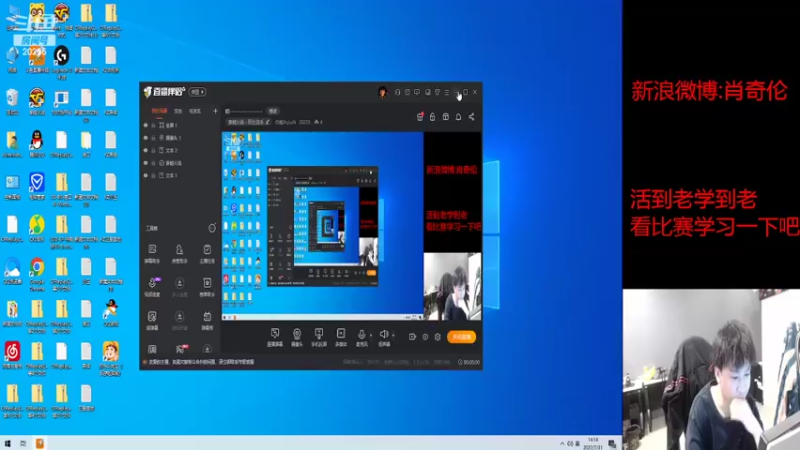Select the 文本 2 row in the source list
This screenshot has width=800, height=450.
181,151
